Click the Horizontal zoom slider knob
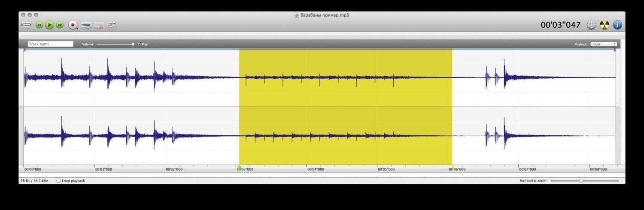The height and width of the screenshot is (210, 644). 581,181
